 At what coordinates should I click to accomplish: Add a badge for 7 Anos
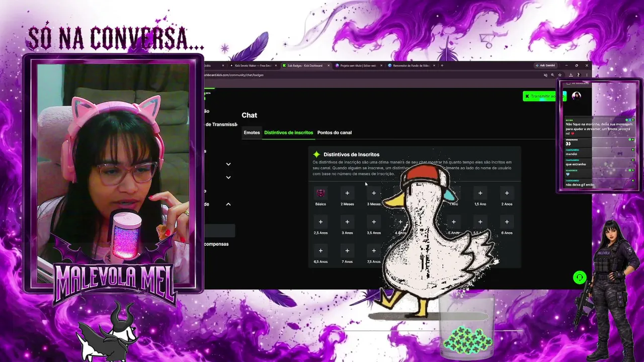pos(347,250)
